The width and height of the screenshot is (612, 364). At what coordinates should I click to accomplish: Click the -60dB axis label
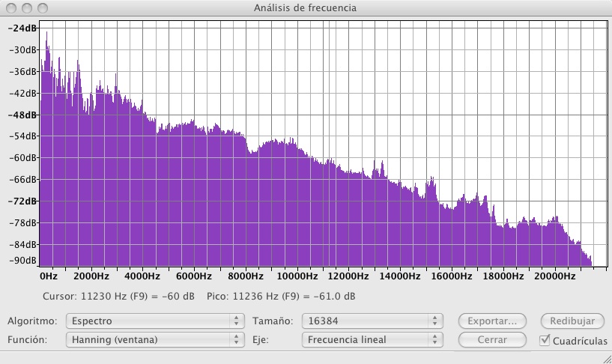pos(23,158)
